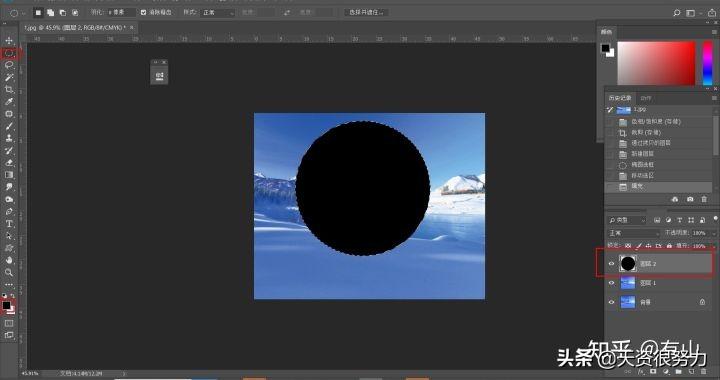The width and height of the screenshot is (720, 380).
Task: Select the Move tool
Action: [9, 41]
